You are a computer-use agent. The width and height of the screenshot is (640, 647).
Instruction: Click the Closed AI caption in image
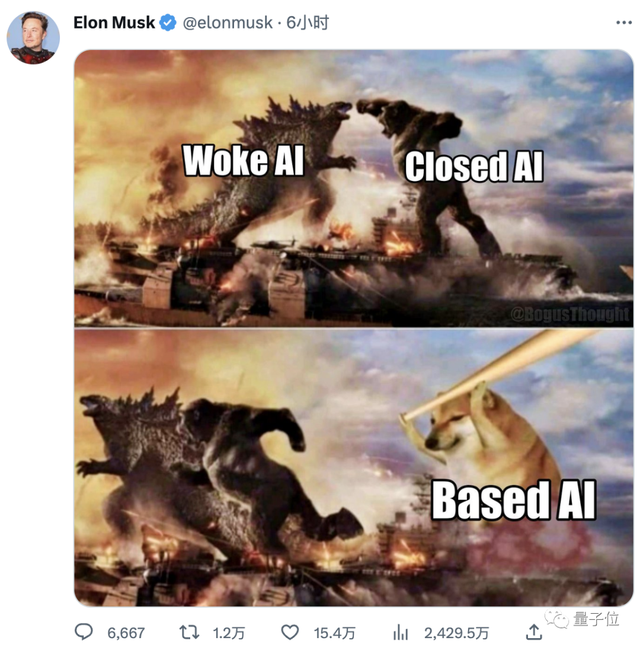pos(474,166)
